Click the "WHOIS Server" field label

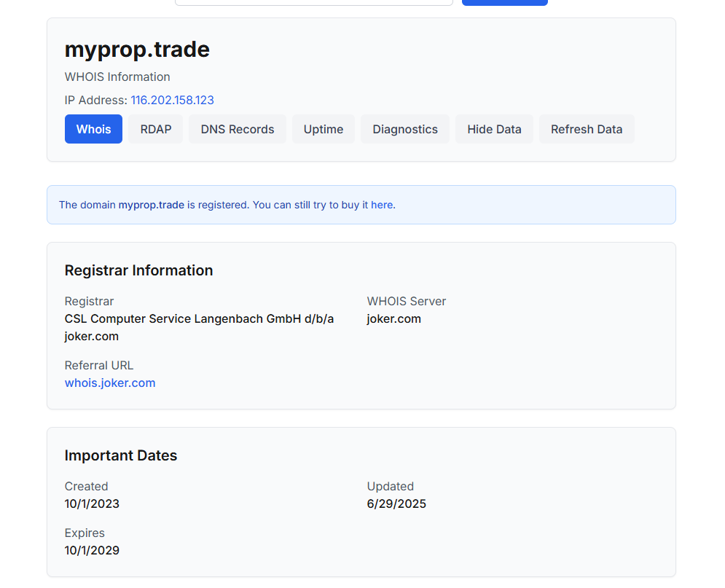point(407,302)
